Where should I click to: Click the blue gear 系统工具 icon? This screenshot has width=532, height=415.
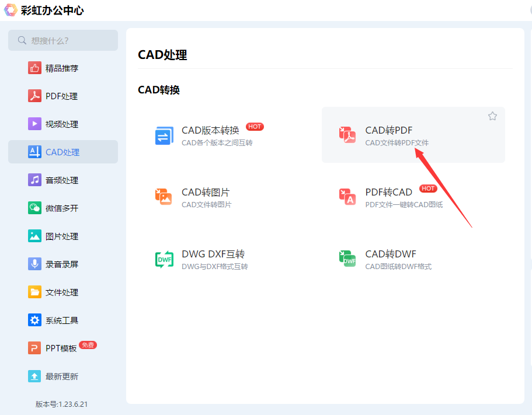34,320
